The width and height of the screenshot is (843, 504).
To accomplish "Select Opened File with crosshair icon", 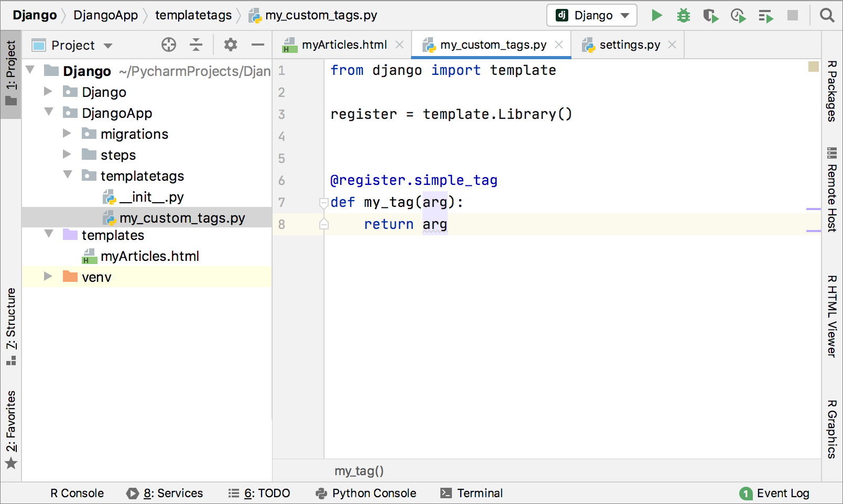I will point(168,45).
